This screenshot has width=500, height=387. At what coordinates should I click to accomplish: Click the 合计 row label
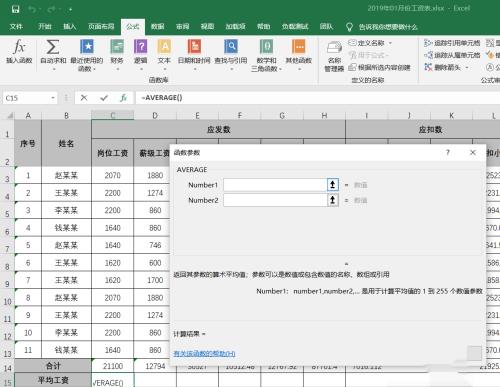tap(53, 366)
